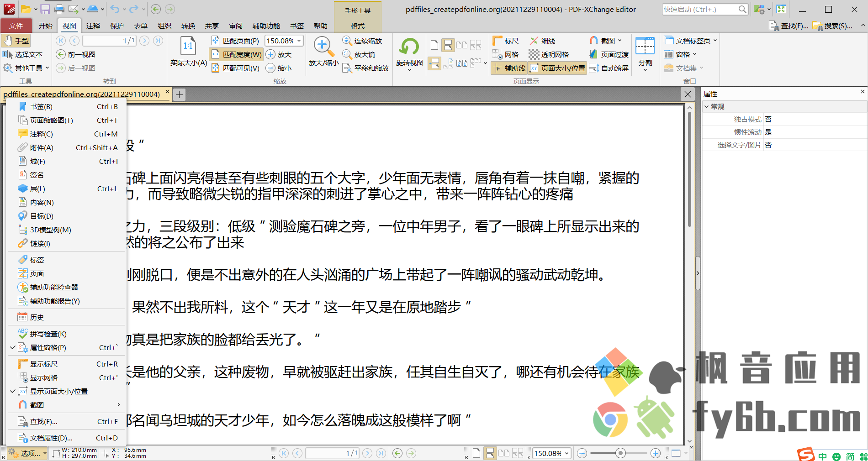Switch to the Protect (保护) ribbon tab
The image size is (868, 461).
[x=117, y=26]
